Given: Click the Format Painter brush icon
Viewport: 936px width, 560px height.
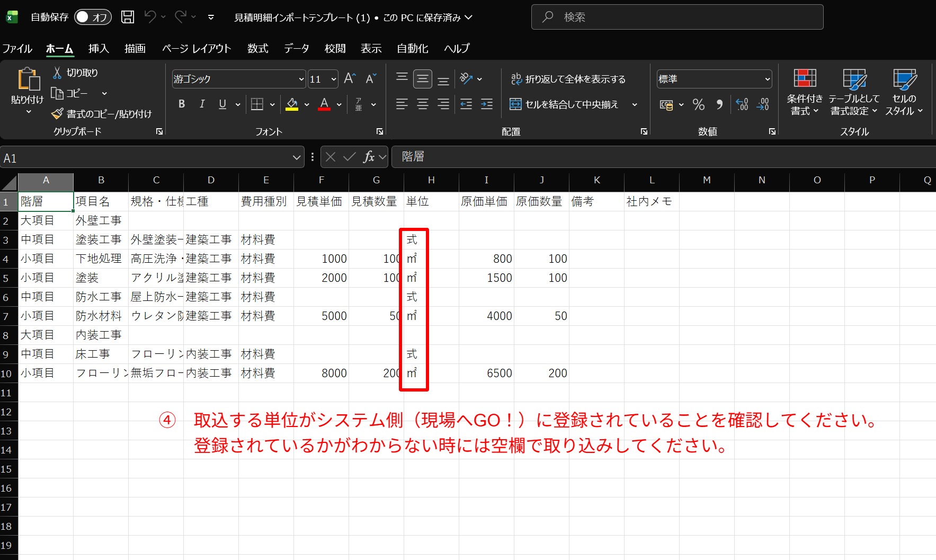Looking at the screenshot, I should [x=57, y=114].
